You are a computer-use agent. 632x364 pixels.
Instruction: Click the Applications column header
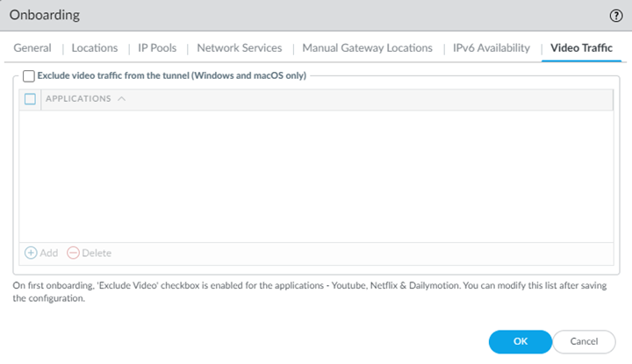click(x=78, y=99)
